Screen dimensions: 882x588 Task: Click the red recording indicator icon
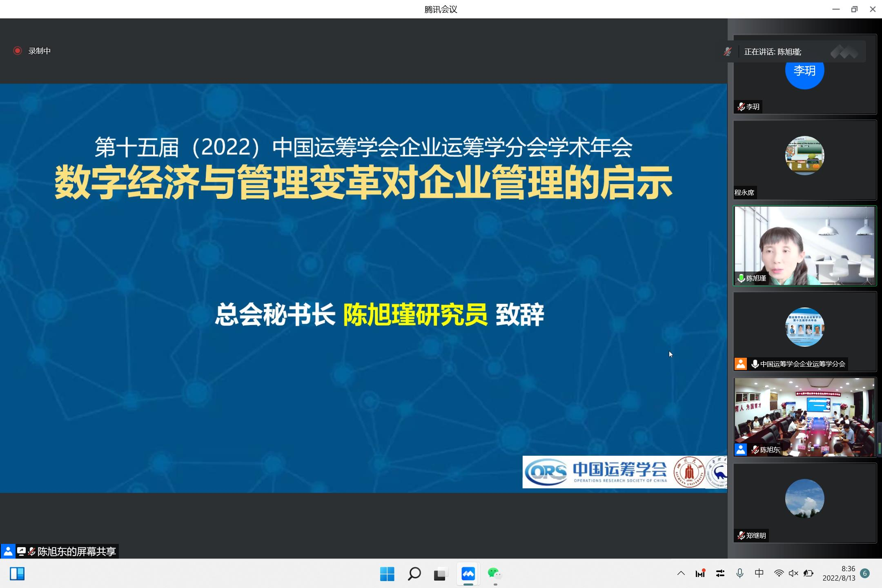(x=17, y=51)
